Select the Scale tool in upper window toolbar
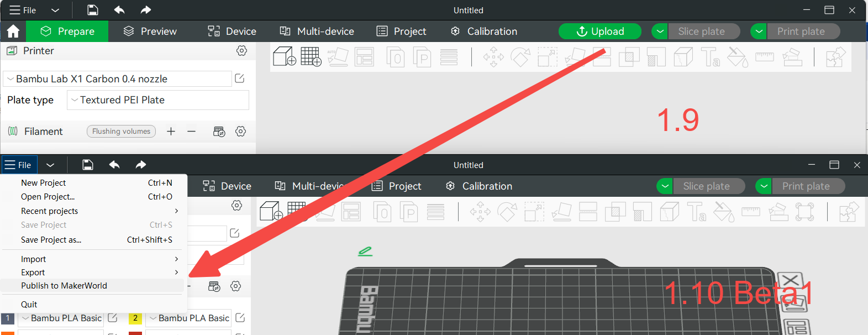 point(548,57)
